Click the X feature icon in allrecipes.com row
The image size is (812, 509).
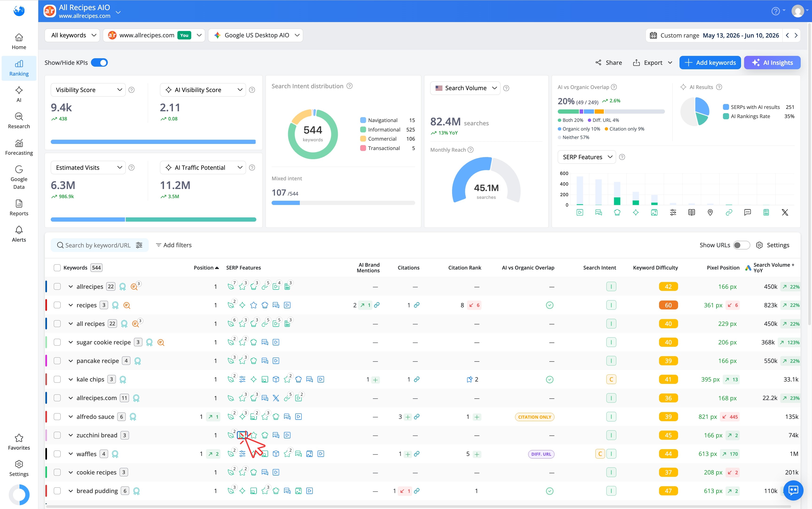coord(276,398)
